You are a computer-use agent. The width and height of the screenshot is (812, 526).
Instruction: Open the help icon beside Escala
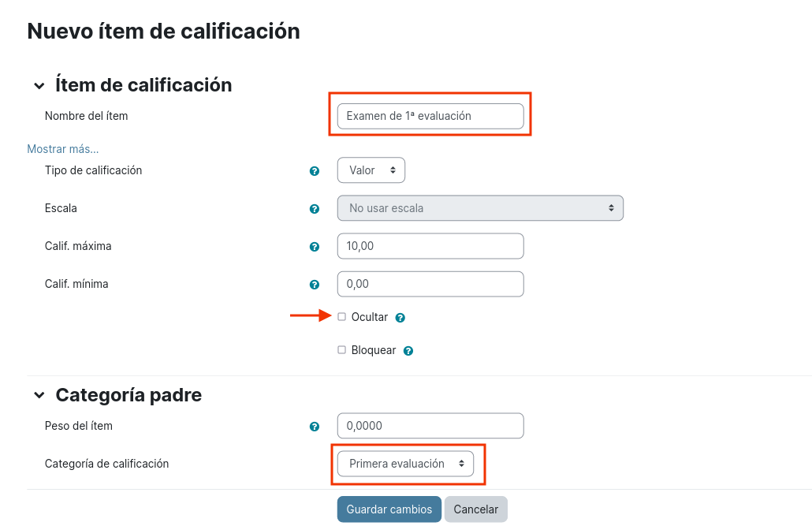point(315,209)
